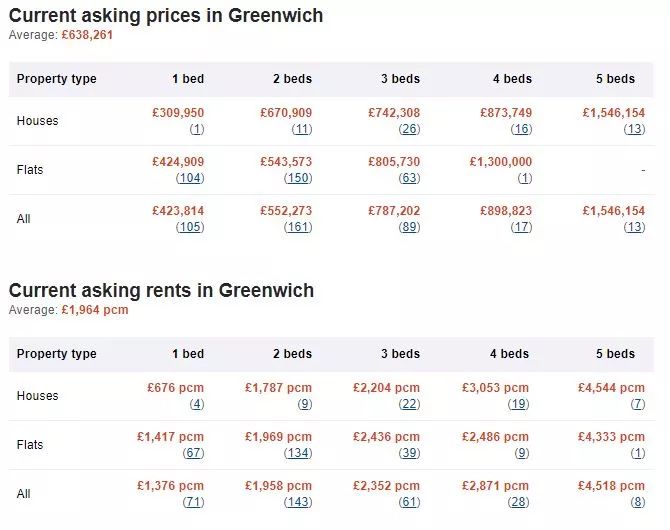Screen dimensions: 670x530
Task: View the 71 all one-bed rentals
Action: click(x=193, y=502)
